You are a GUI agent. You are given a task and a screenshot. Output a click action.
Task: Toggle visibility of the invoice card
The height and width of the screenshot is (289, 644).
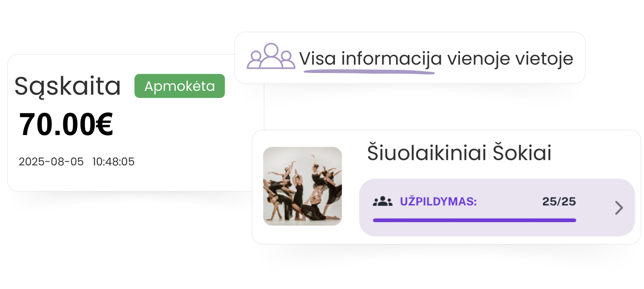click(125, 122)
